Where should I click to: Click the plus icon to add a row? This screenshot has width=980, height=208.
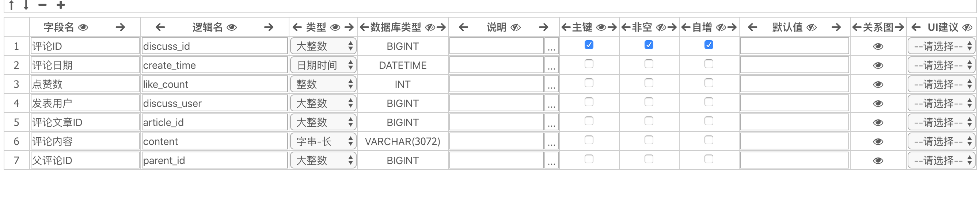61,5
